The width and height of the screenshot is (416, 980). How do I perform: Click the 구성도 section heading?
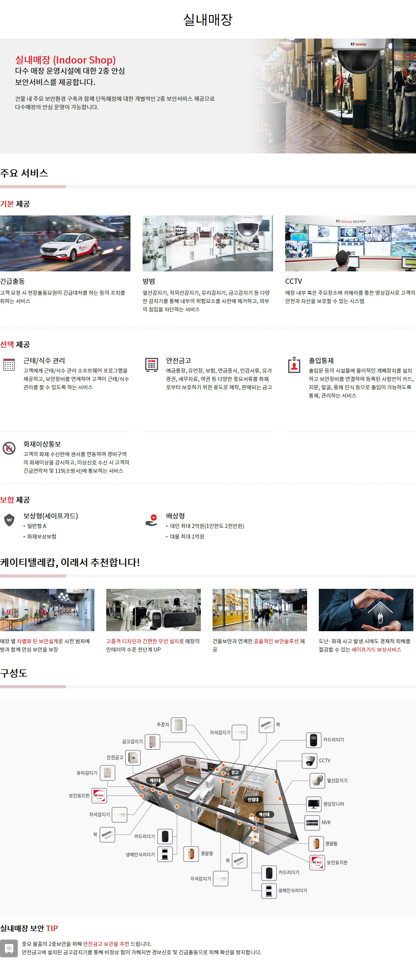click(x=14, y=673)
